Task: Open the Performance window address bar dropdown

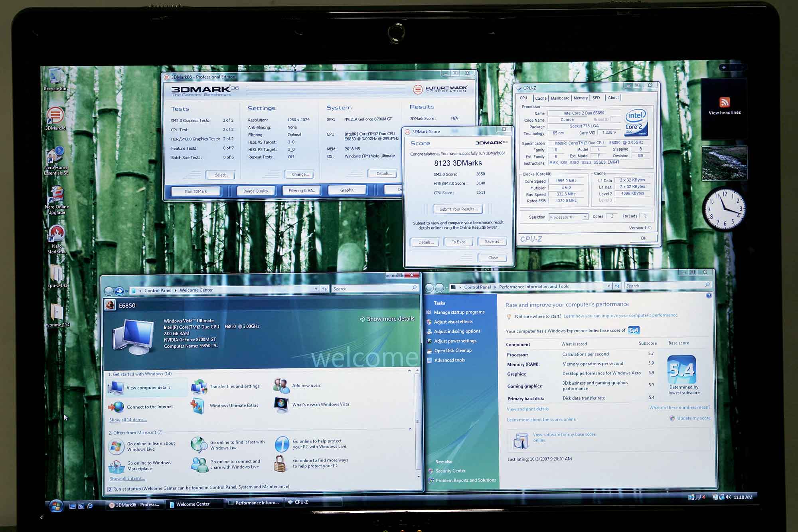Action: pyautogui.click(x=609, y=286)
